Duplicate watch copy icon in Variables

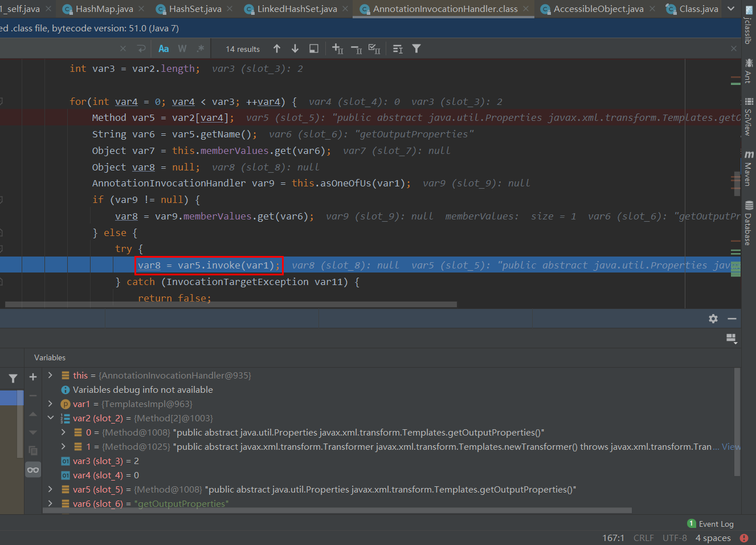33,450
